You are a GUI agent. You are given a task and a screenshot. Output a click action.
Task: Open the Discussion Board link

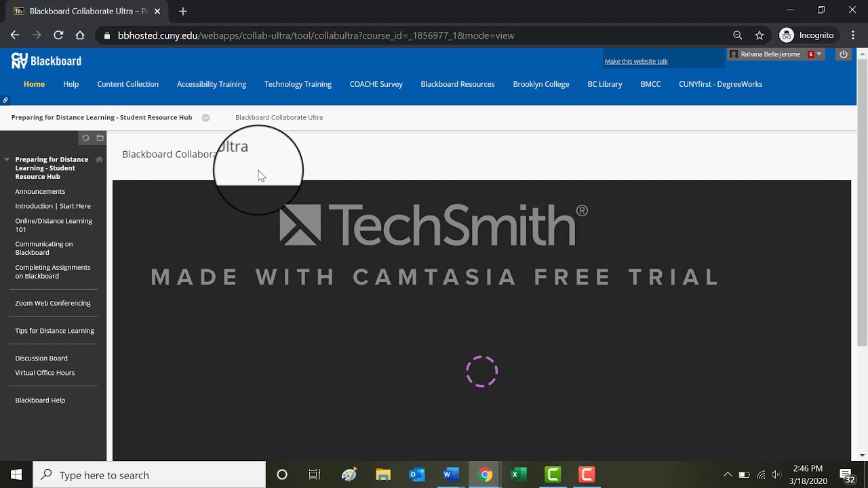pos(41,358)
